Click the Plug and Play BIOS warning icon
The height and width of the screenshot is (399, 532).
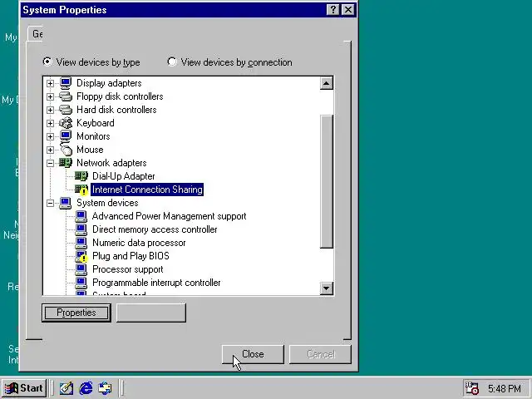[81, 256]
